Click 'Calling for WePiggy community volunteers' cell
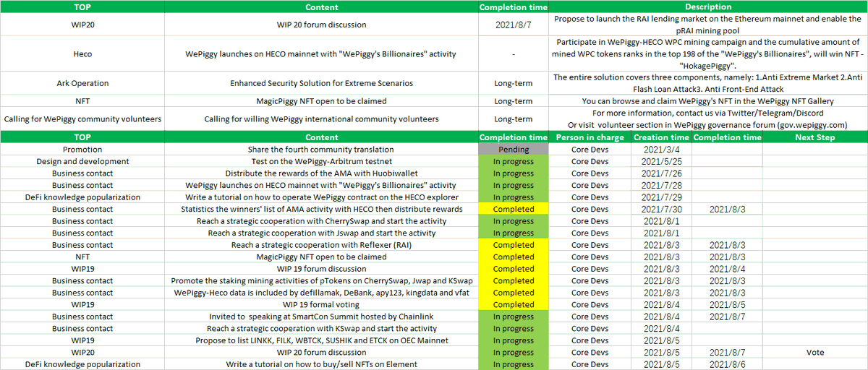The image size is (868, 370). (82, 119)
